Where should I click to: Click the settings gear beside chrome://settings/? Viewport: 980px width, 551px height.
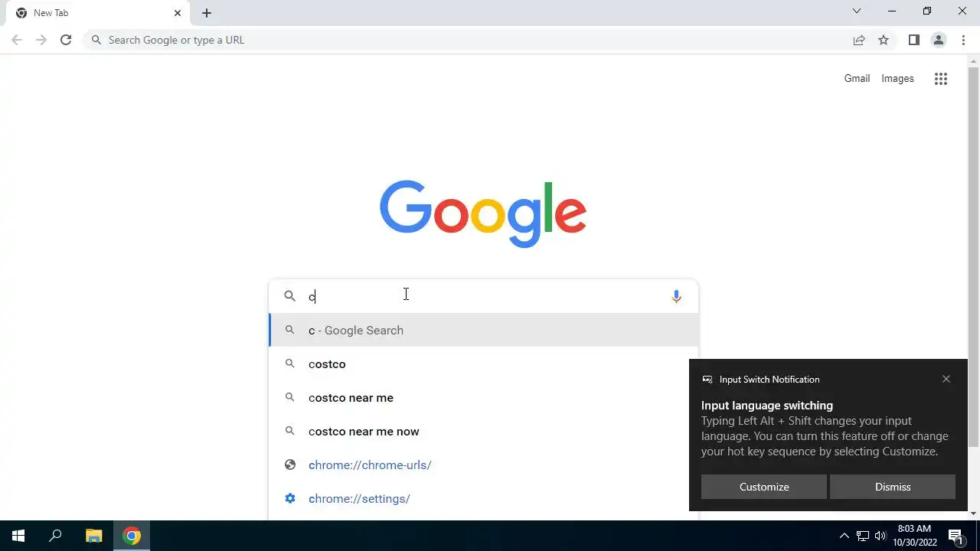pos(290,498)
